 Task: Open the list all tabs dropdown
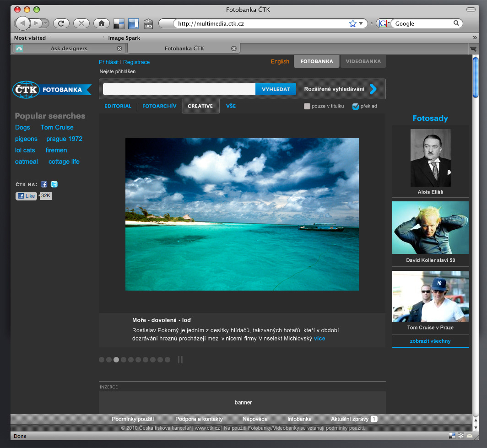coord(473,49)
